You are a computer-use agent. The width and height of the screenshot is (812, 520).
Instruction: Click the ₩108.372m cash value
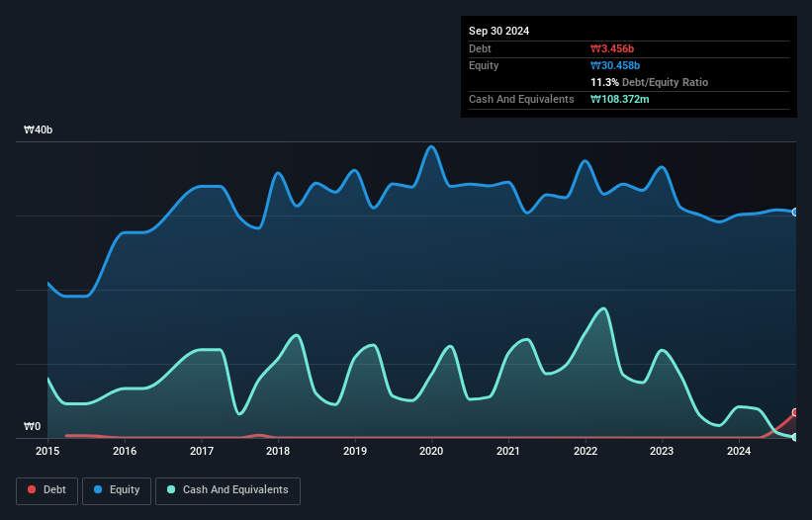[x=619, y=99]
